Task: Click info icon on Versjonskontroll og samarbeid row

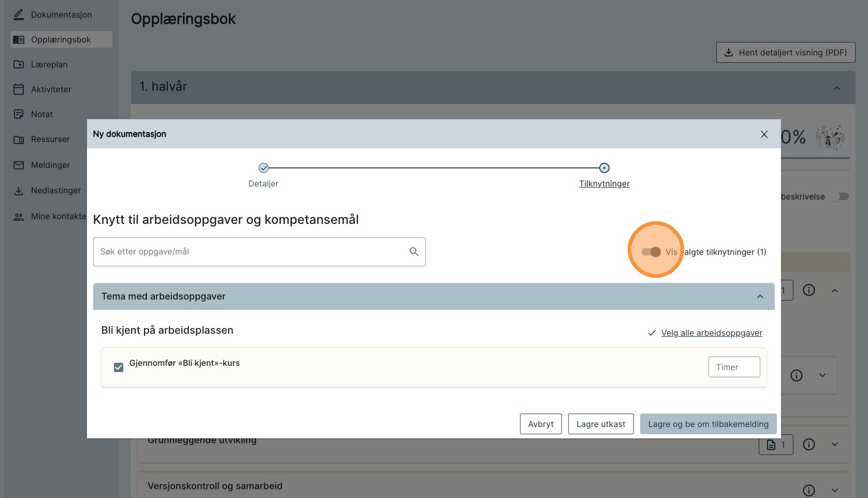Action: click(x=808, y=490)
